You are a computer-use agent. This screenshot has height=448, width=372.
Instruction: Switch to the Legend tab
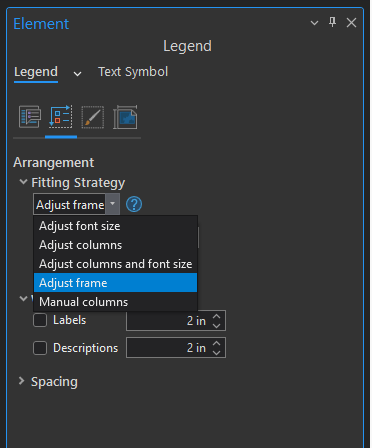(36, 72)
